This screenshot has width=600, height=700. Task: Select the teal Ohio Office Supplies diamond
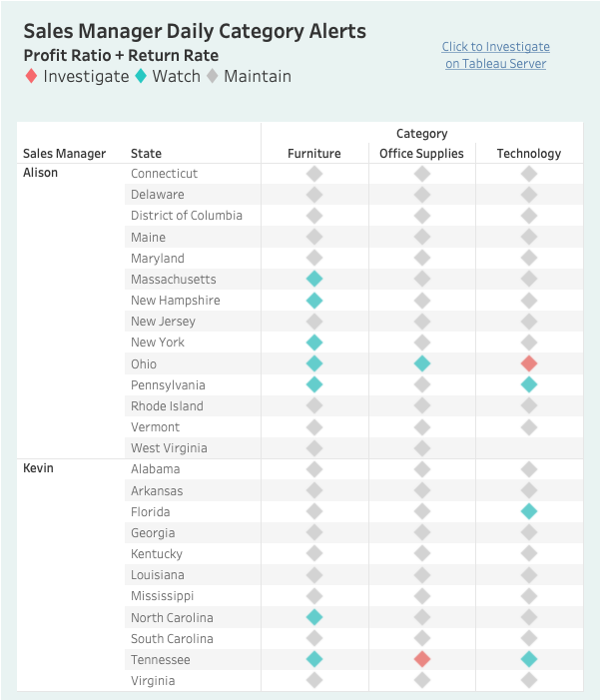pyautogui.click(x=422, y=363)
